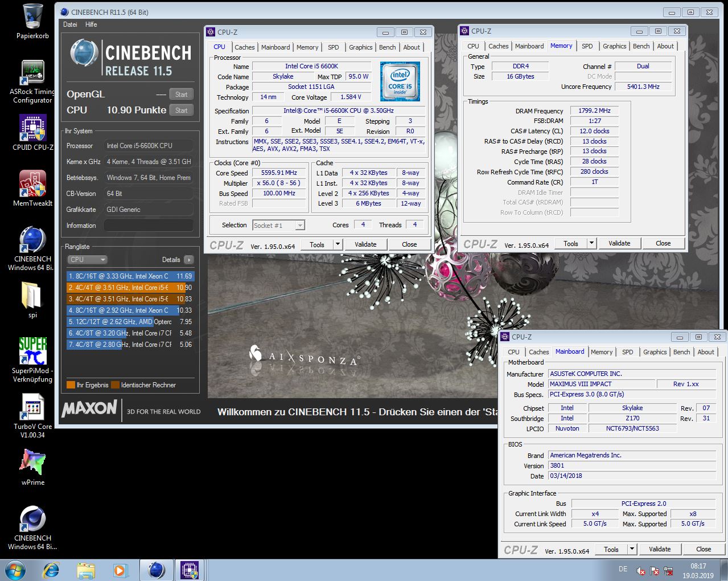The image size is (728, 581).
Task: Click the network tray icon
Action: click(668, 570)
